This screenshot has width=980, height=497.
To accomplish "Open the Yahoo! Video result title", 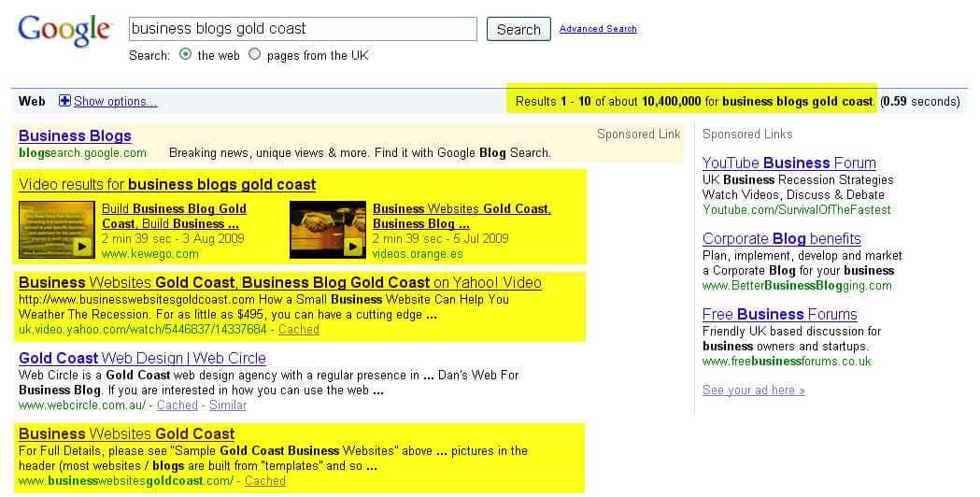I will coord(280,282).
